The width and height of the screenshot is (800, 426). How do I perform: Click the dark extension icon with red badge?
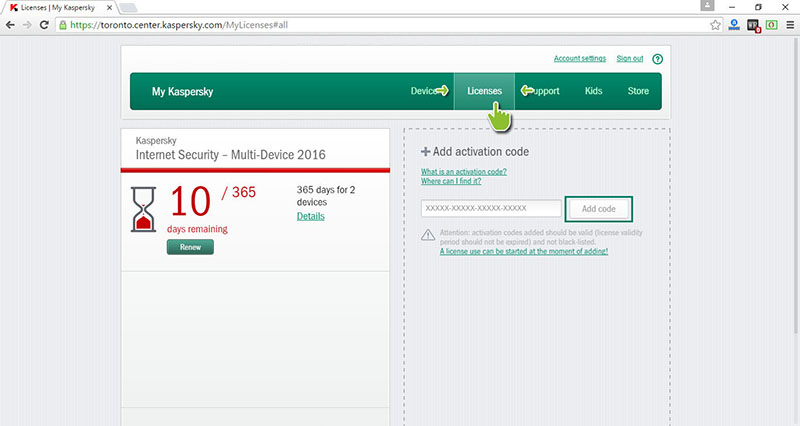(753, 26)
